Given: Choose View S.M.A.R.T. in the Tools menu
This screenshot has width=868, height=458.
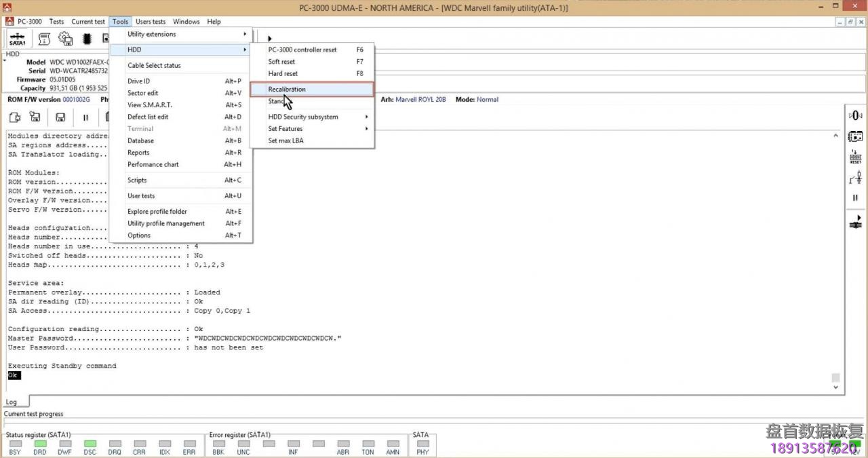Looking at the screenshot, I should (150, 104).
